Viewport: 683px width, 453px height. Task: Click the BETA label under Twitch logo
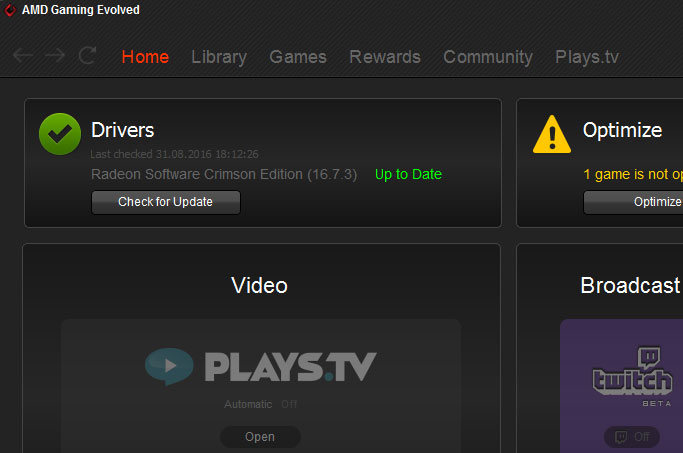pyautogui.click(x=656, y=404)
